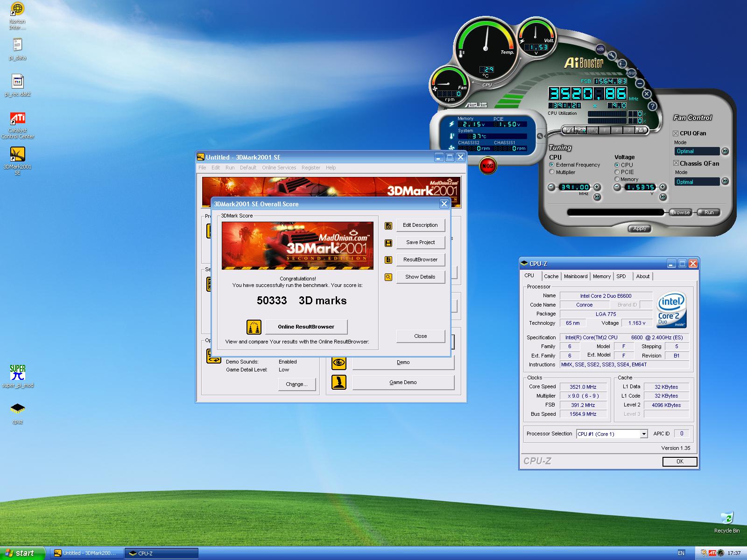Select External Frequency radio button
Screen dimensions: 747x560
[552, 165]
